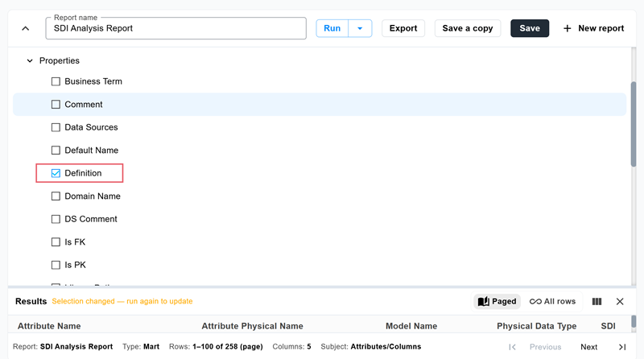The height and width of the screenshot is (359, 644).
Task: Check the Is PK property
Action: (56, 265)
